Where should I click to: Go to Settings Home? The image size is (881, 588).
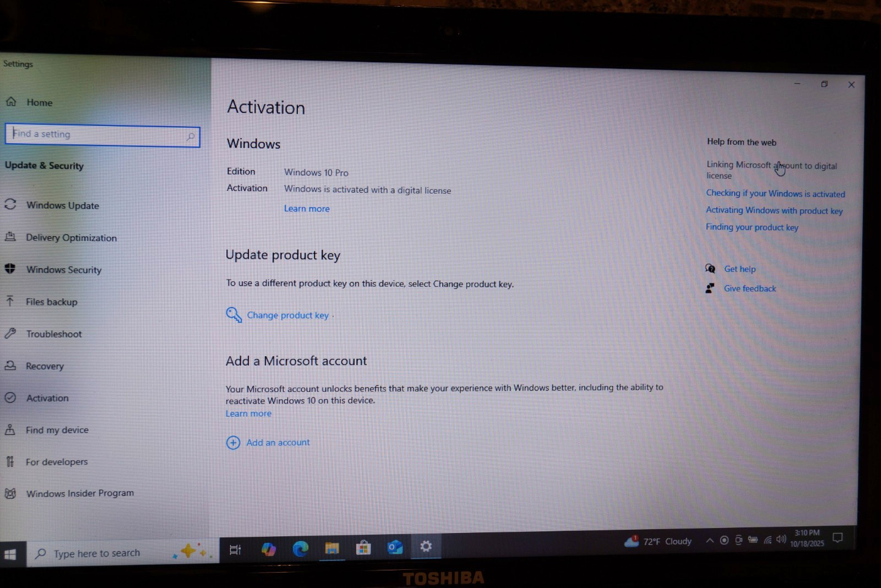click(x=29, y=102)
